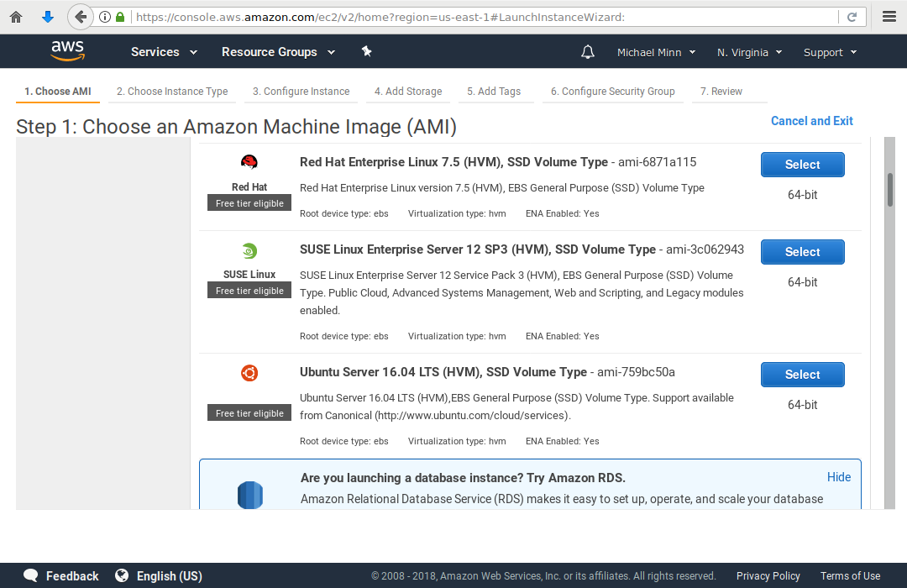907x588 pixels.
Task: Click the Red Hat logo icon
Action: pyautogui.click(x=249, y=162)
